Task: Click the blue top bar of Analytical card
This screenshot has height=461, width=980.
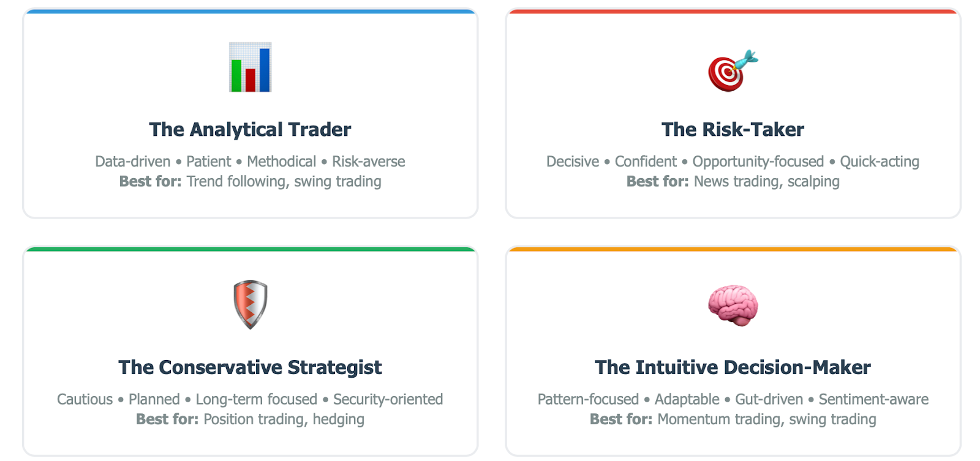Action: click(250, 11)
